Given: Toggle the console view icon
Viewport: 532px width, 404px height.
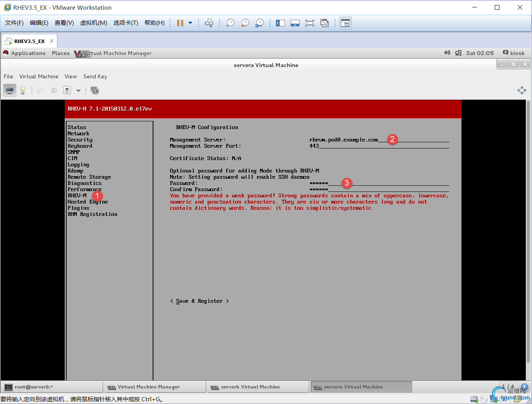Looking at the screenshot, I should (345, 23).
